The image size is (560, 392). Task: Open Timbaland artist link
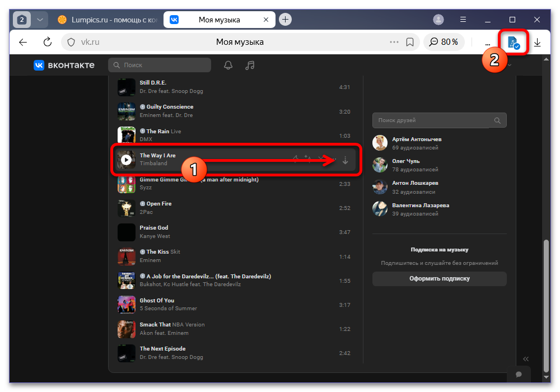pos(153,164)
